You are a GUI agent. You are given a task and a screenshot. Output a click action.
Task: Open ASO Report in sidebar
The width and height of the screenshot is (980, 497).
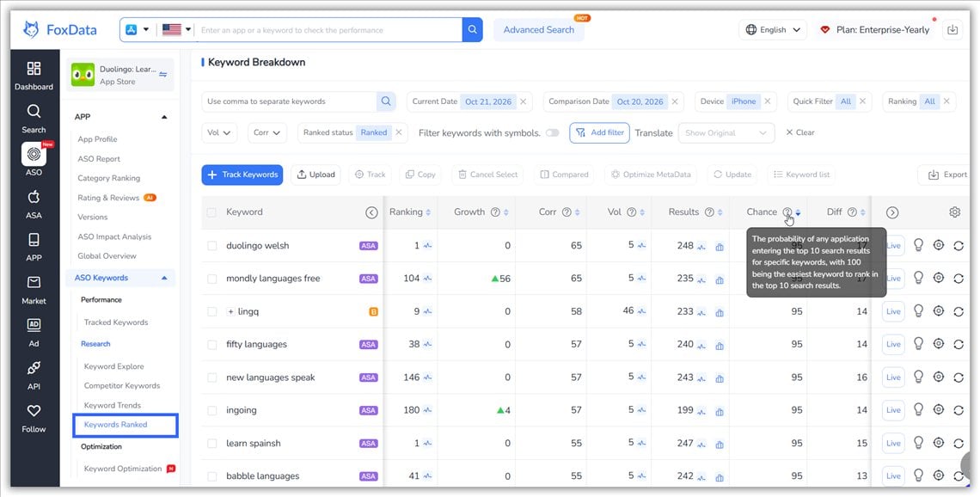pyautogui.click(x=99, y=159)
